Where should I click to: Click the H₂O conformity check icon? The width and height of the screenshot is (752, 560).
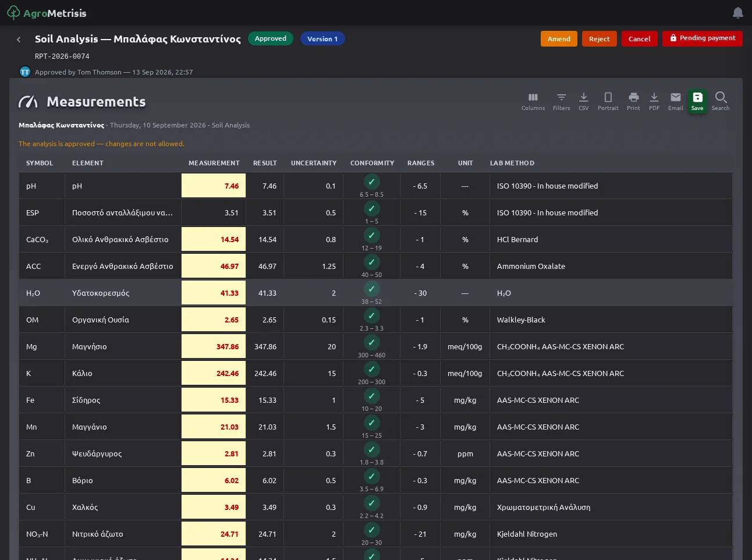point(371,289)
